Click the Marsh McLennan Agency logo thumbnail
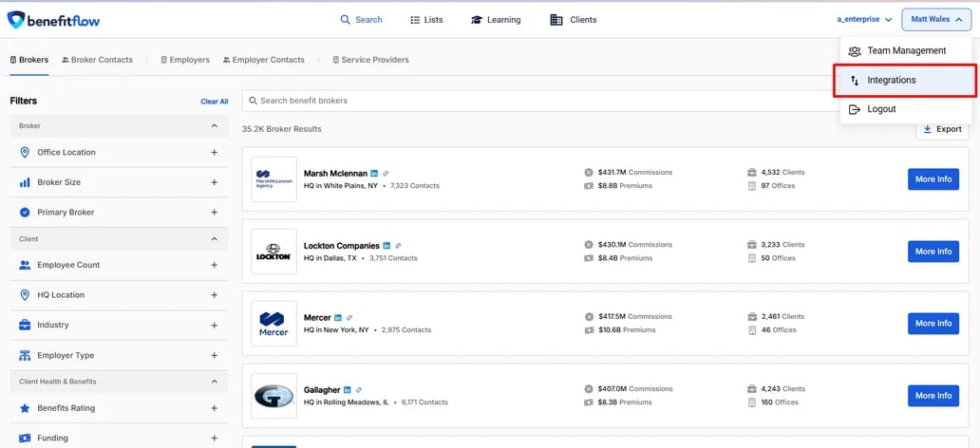 [x=273, y=179]
